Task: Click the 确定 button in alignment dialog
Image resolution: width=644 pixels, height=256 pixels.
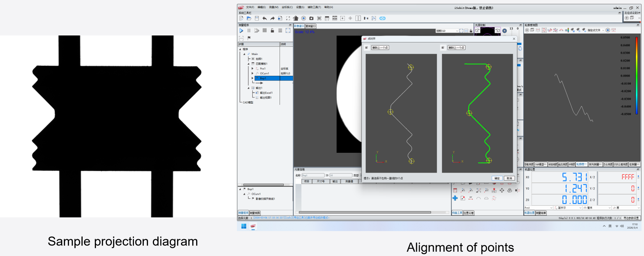Action: click(x=497, y=178)
